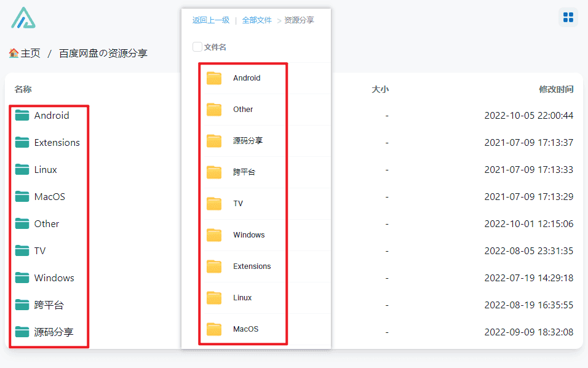
Task: Open TV label in Baidu panel
Action: (x=238, y=204)
